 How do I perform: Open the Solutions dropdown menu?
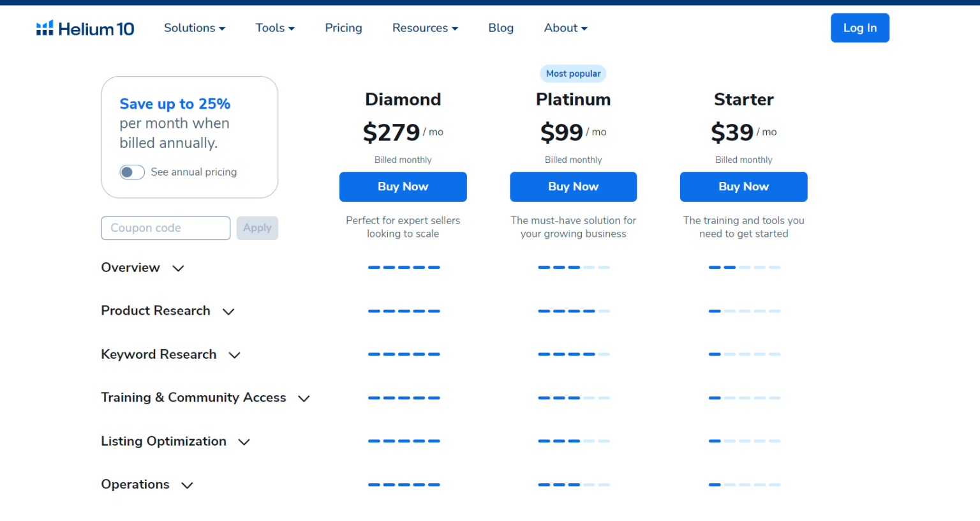(x=195, y=27)
